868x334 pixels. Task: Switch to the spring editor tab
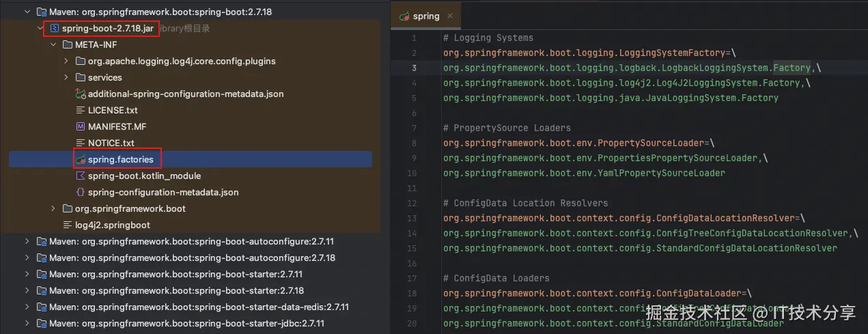425,16
